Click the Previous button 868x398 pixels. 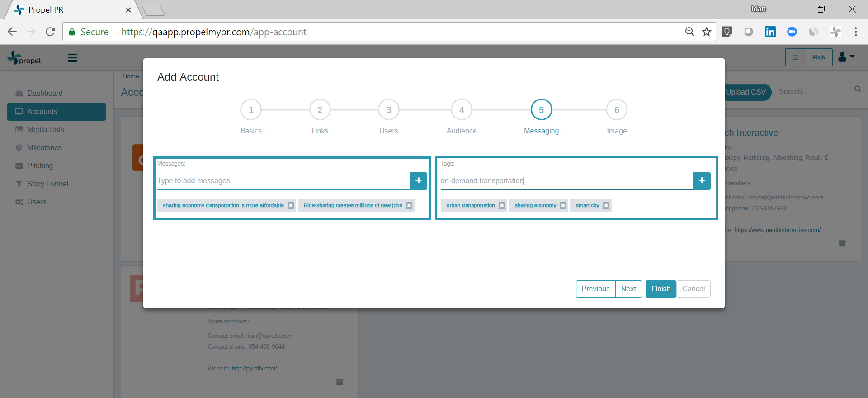(x=595, y=289)
